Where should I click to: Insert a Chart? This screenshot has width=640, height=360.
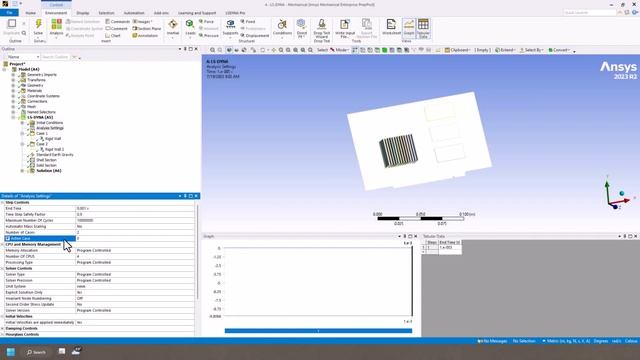click(113, 36)
